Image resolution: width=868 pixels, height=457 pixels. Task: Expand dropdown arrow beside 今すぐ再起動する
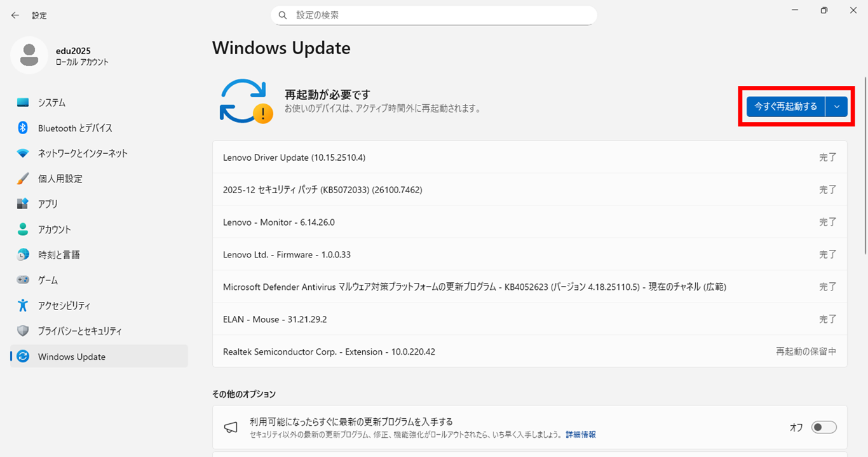coord(836,107)
